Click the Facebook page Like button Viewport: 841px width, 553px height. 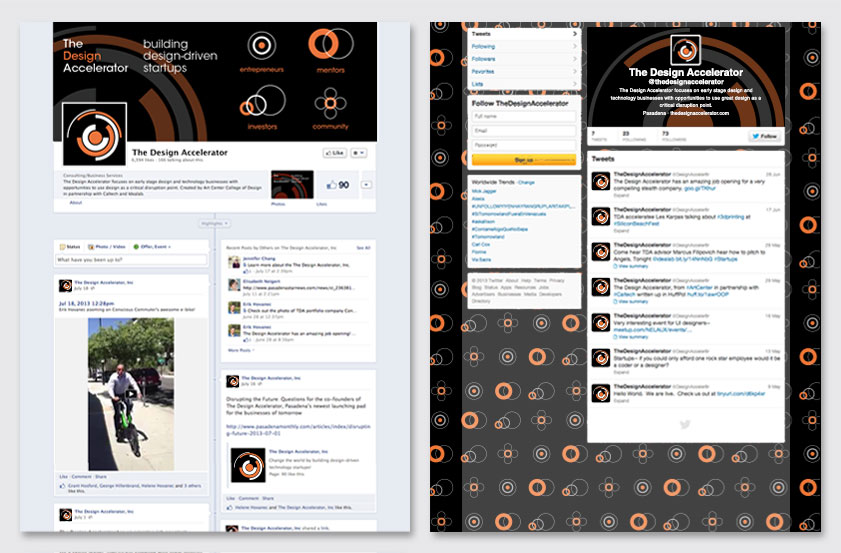coord(335,153)
